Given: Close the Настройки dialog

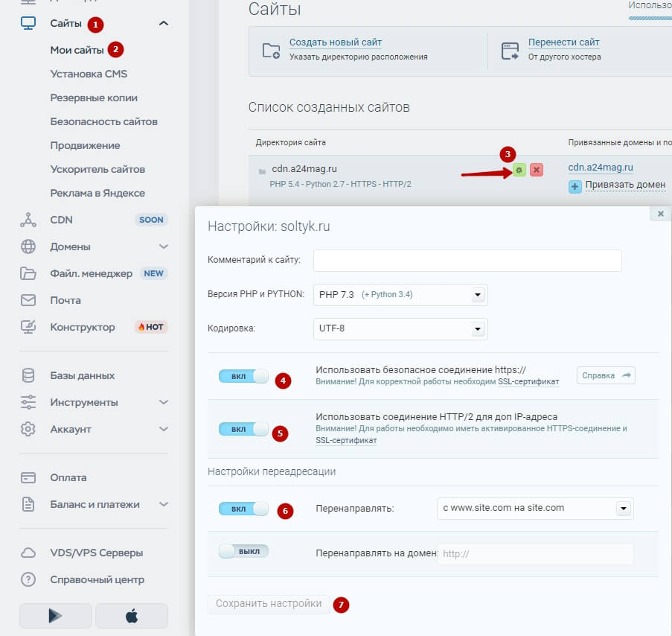Looking at the screenshot, I should [x=660, y=214].
